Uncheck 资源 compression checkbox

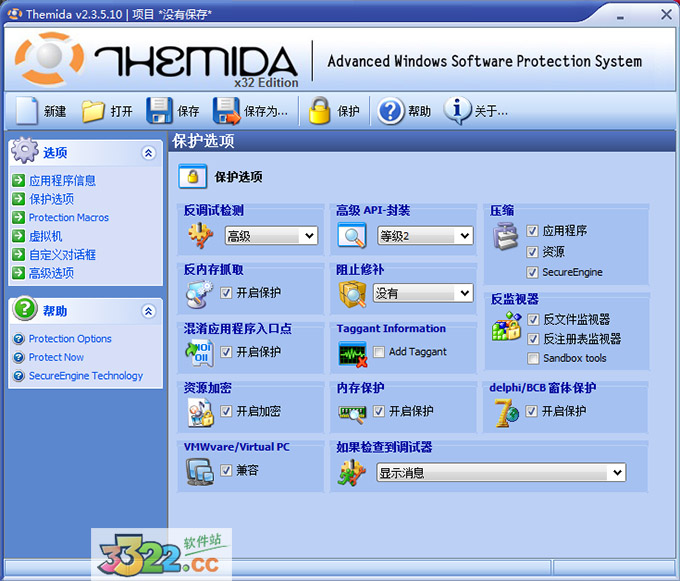(x=532, y=251)
